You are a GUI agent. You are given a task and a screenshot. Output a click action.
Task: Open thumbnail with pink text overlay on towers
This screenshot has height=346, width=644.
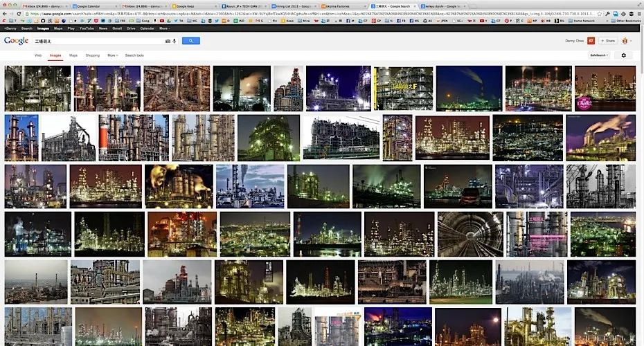[537, 235]
